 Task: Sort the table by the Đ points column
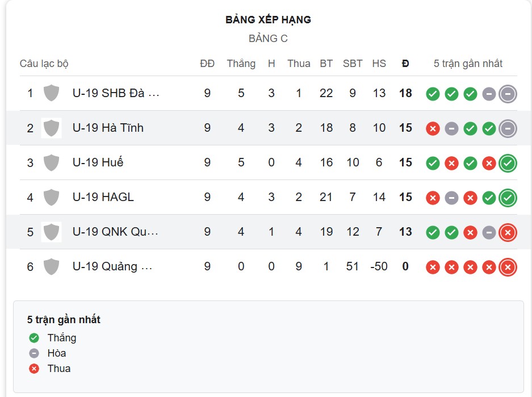pyautogui.click(x=405, y=64)
